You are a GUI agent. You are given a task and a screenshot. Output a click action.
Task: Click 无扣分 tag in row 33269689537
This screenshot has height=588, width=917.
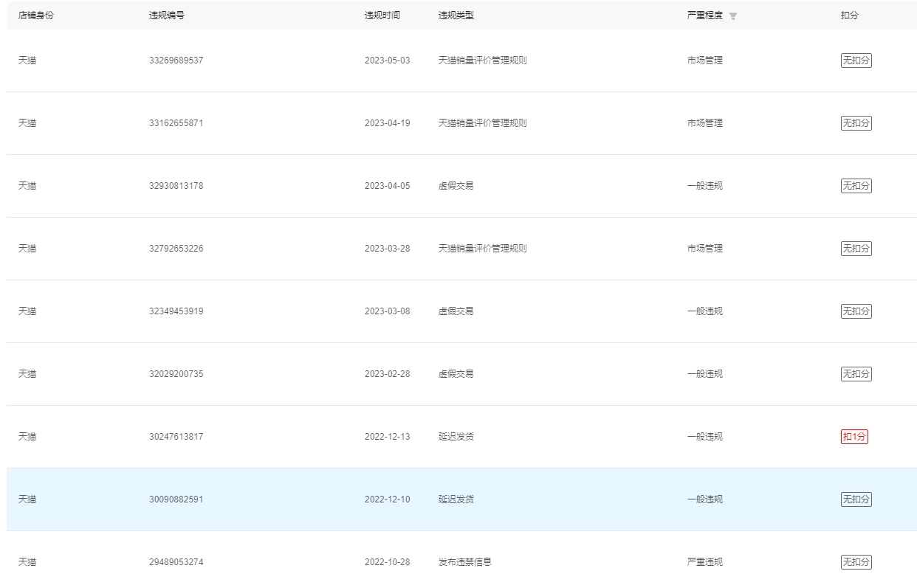(856, 60)
